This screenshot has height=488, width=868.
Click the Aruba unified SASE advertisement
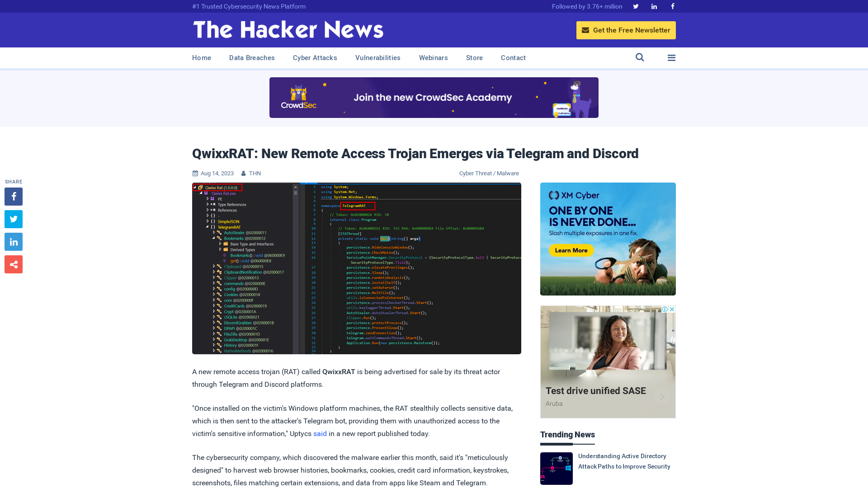pyautogui.click(x=608, y=361)
